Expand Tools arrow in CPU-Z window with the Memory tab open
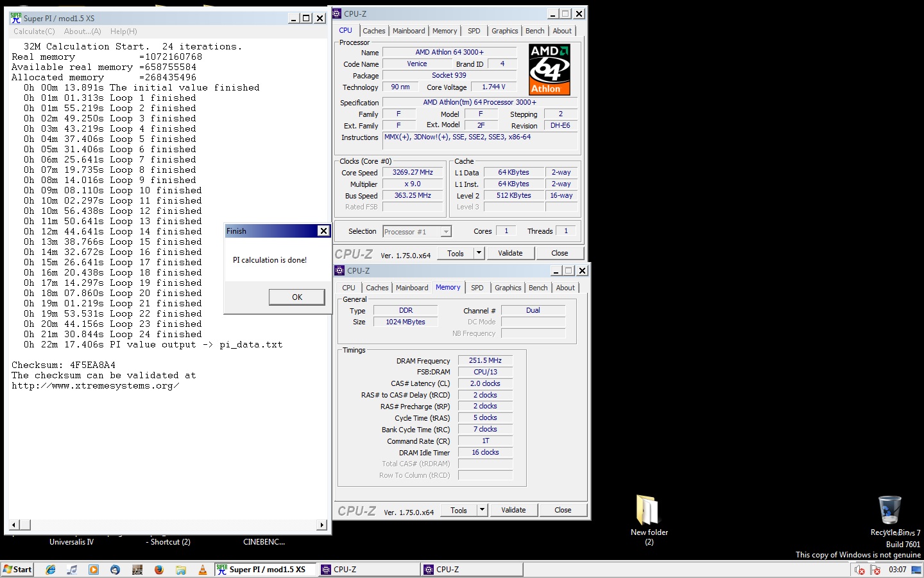Screen dimensions: 924x578 [x=482, y=510]
